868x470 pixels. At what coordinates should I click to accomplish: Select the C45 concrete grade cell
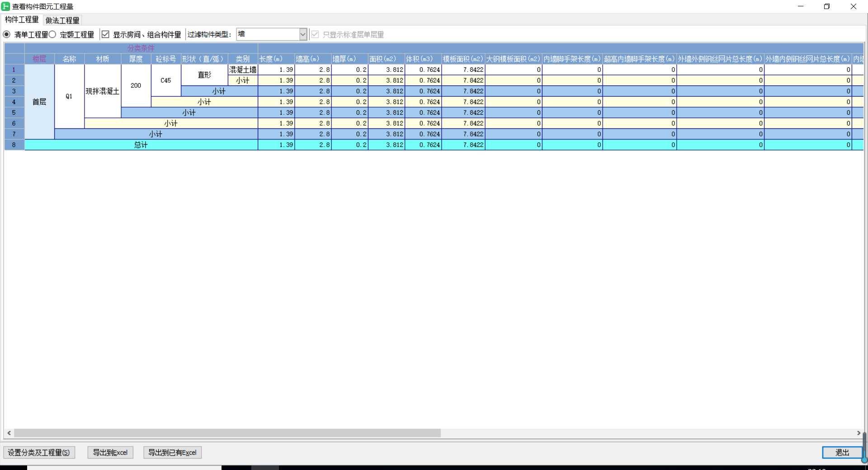(166, 80)
